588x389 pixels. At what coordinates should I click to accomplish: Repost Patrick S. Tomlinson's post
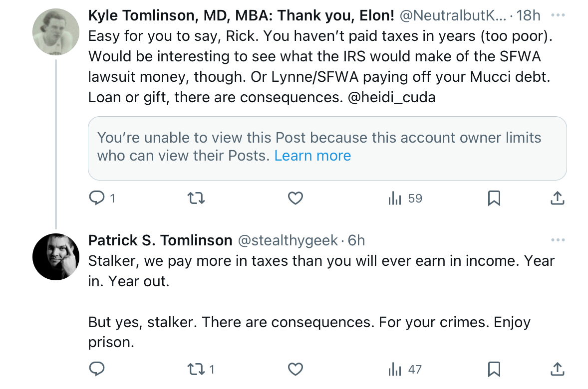point(201,370)
